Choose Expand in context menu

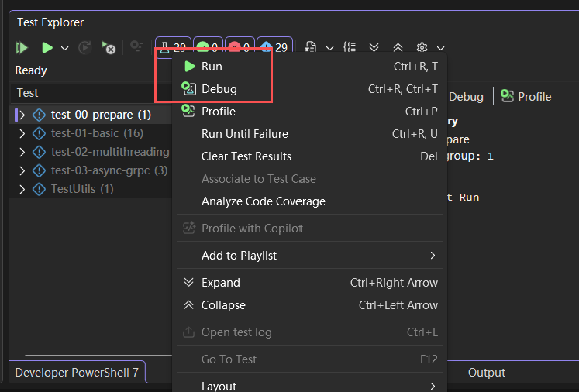309,283
